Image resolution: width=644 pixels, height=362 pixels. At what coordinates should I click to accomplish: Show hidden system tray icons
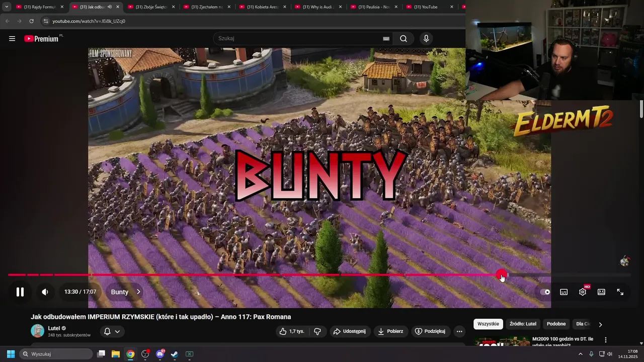click(580, 354)
